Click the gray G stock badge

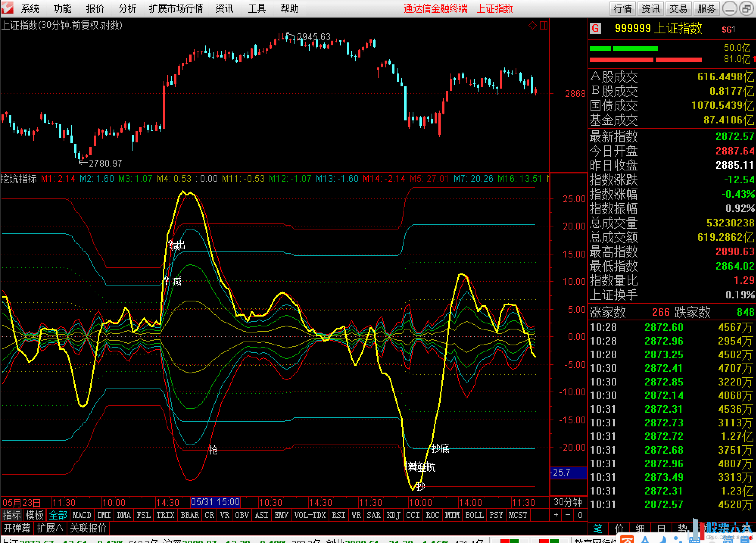(x=595, y=28)
